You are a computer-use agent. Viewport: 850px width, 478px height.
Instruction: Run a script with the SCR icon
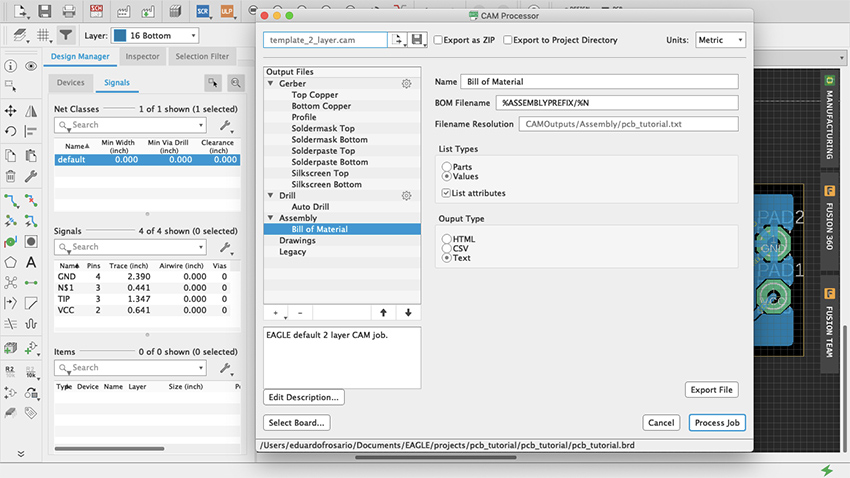point(203,11)
